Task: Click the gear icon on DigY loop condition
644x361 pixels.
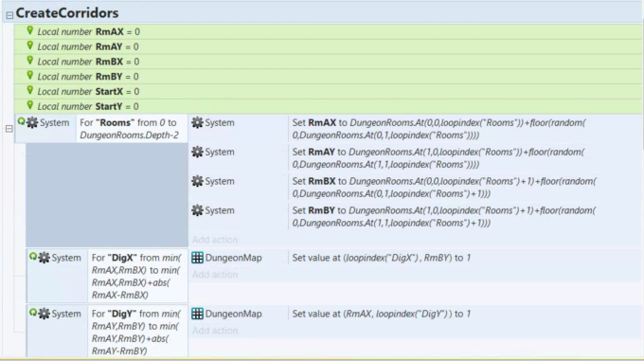Action: (44, 314)
